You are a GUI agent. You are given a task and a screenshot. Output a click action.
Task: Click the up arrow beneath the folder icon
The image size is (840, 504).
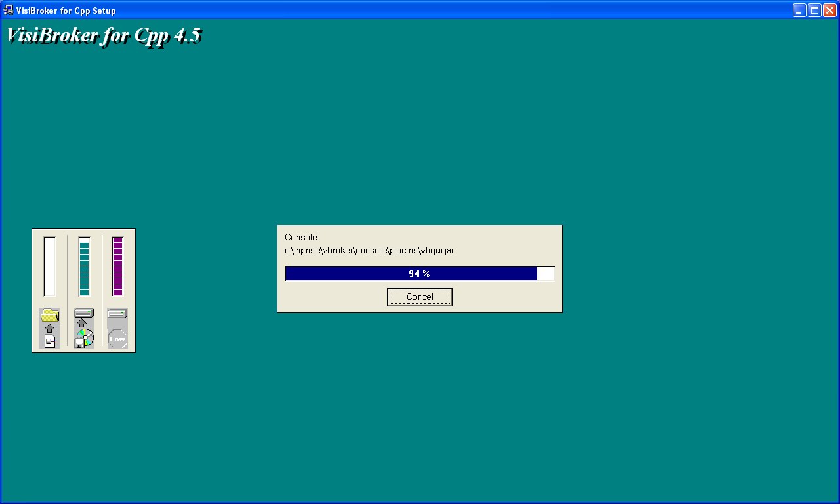50,327
